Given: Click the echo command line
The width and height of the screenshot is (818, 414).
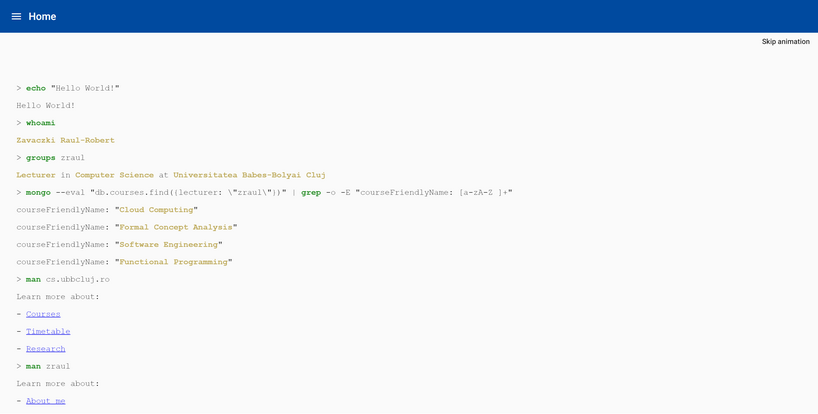Looking at the screenshot, I should pos(68,88).
